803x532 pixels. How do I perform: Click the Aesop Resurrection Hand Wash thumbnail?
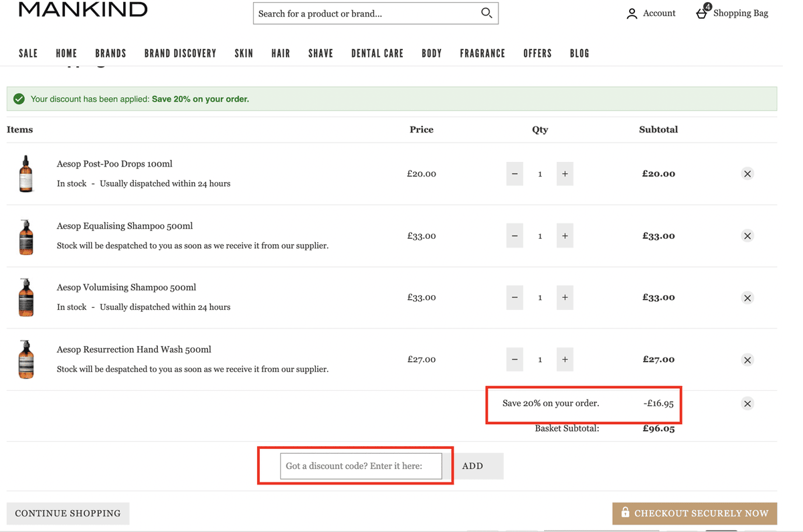coord(26,359)
